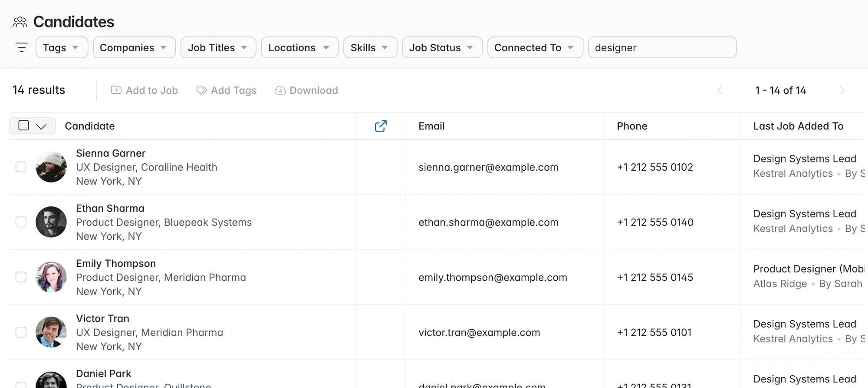Toggle the select-all candidates checkbox

click(x=24, y=126)
